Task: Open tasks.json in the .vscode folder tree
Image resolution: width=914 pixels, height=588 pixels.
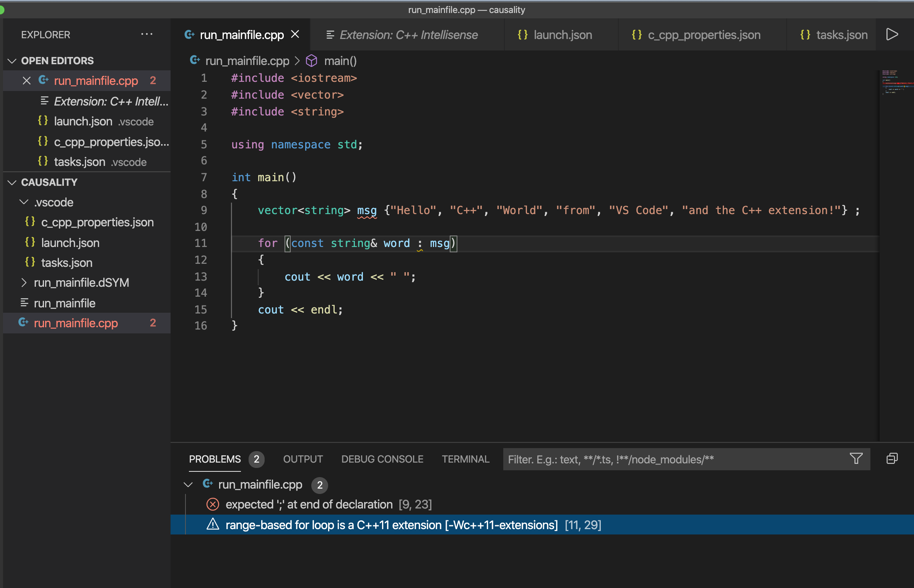Action: (x=67, y=263)
